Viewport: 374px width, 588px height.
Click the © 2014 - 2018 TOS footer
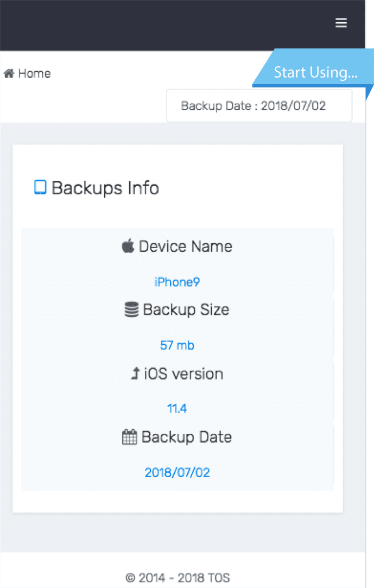tap(177, 578)
